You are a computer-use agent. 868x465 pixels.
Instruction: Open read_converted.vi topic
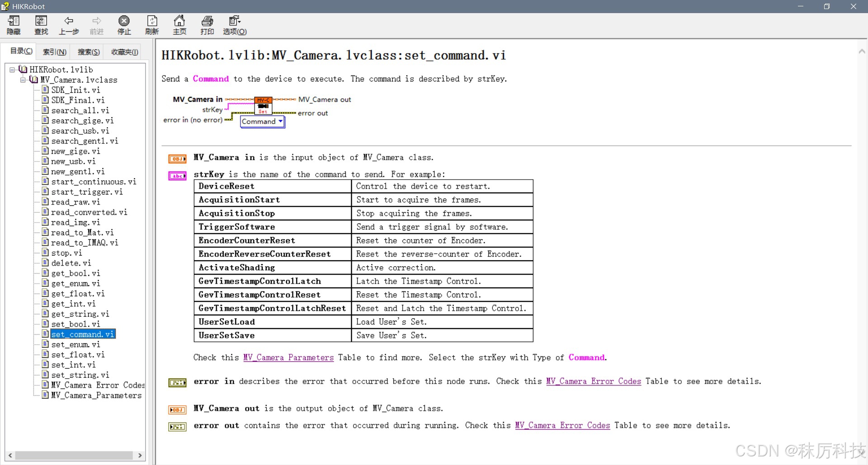[89, 212]
